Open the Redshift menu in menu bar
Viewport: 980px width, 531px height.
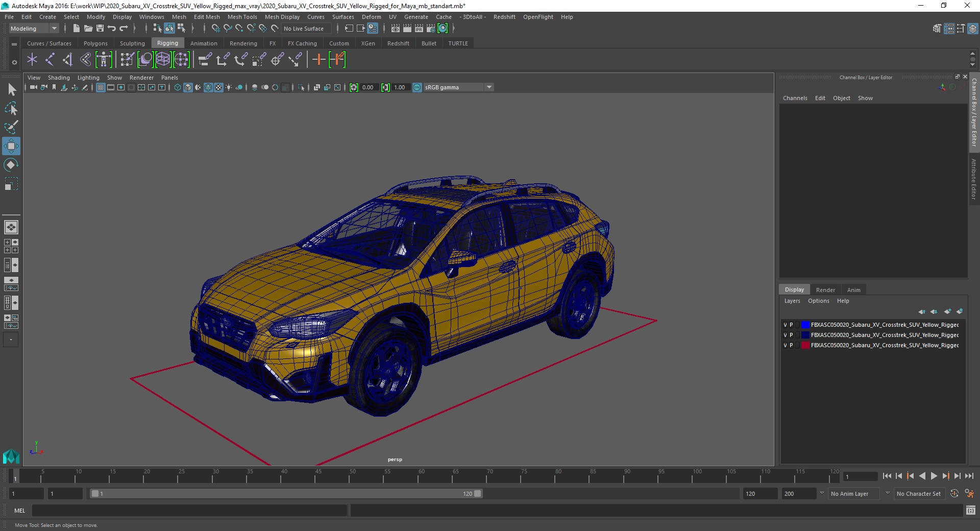504,17
